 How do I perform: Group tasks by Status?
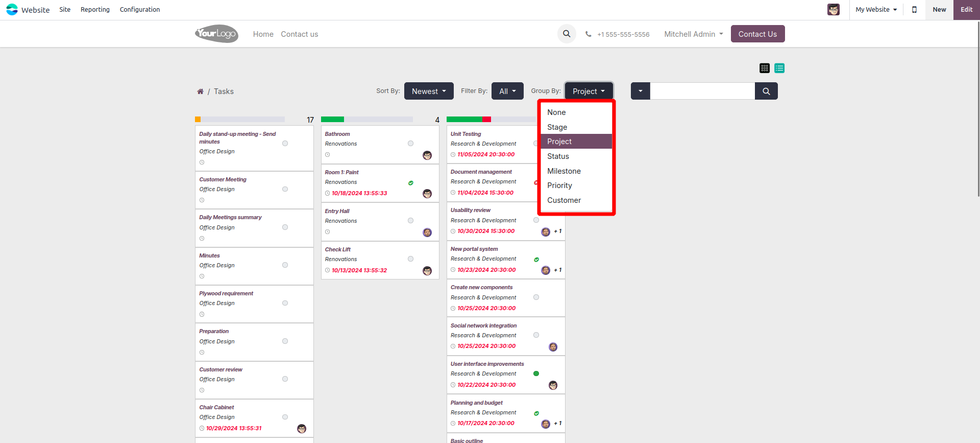[x=576, y=156]
